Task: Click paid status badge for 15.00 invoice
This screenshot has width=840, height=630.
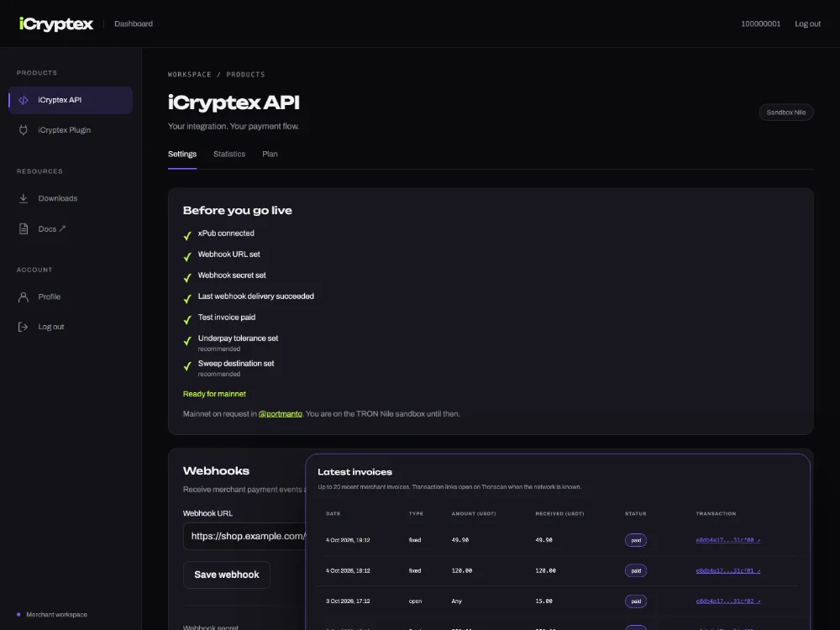Action: coord(636,601)
